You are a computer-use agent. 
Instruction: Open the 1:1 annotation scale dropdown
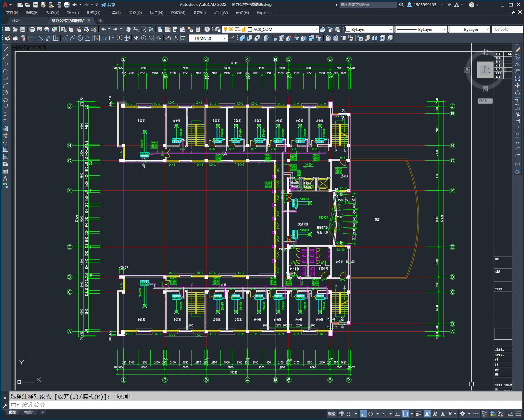tap(453, 414)
